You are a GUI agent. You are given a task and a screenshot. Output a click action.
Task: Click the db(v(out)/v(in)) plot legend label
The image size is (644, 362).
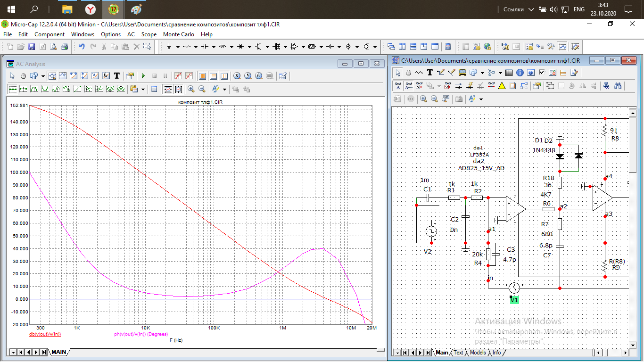click(45, 334)
